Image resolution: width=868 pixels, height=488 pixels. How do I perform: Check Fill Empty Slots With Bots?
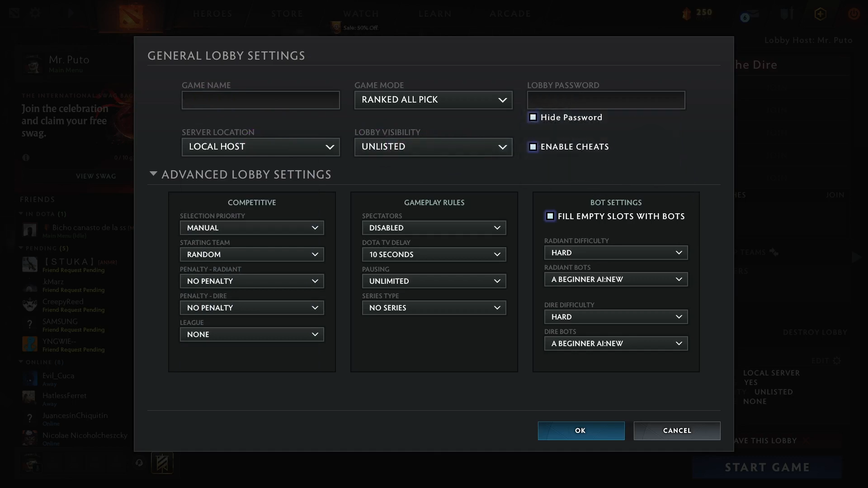(550, 216)
